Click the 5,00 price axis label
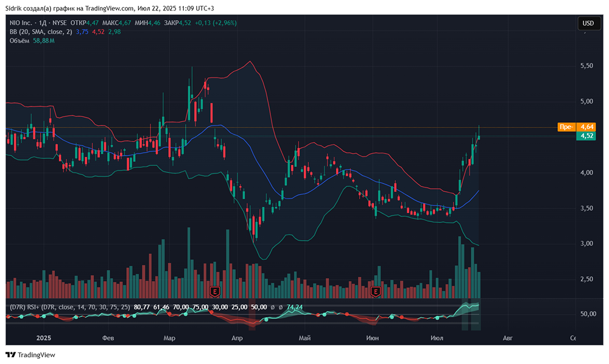Image resolution: width=609 pixels, height=364 pixels. [x=586, y=101]
